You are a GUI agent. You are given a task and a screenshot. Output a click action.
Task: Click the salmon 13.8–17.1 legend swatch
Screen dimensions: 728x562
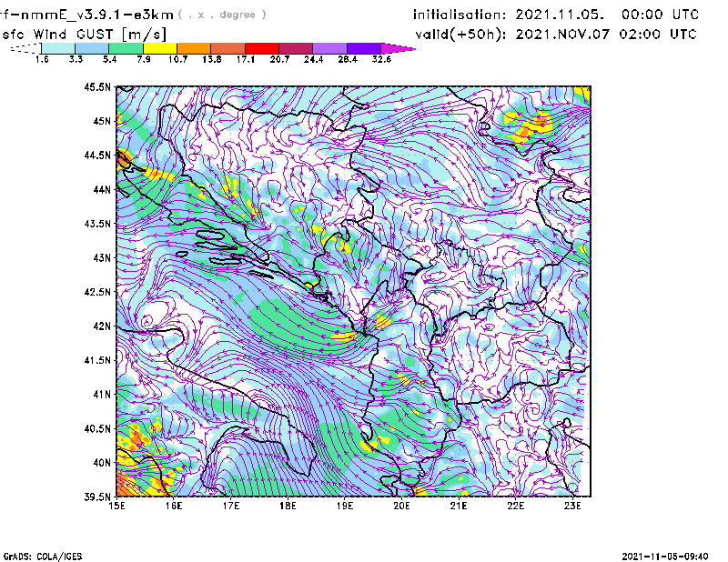coord(228,48)
